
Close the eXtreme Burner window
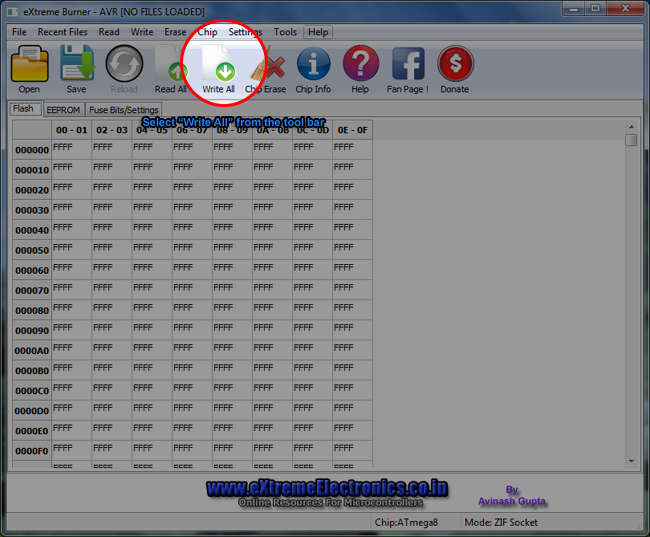pyautogui.click(x=626, y=8)
